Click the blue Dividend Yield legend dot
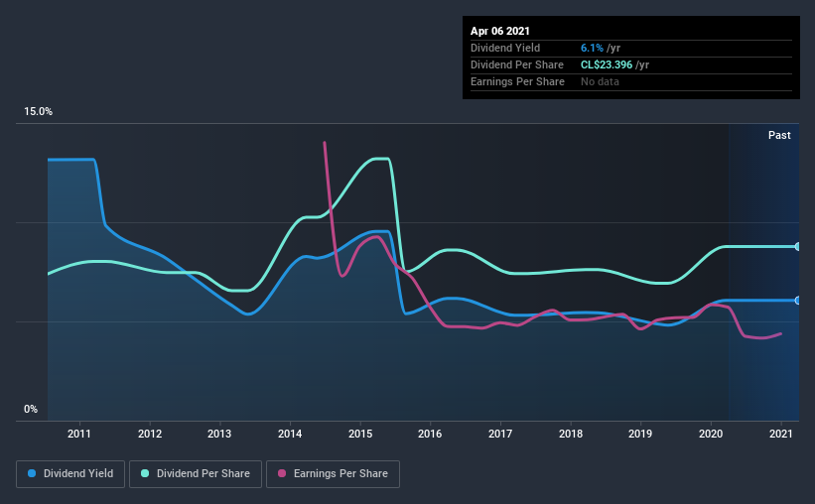This screenshot has height=504, width=815. tap(32, 473)
